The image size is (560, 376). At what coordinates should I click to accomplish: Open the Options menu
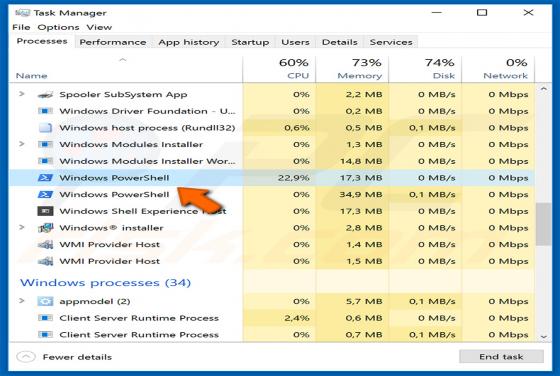58,27
